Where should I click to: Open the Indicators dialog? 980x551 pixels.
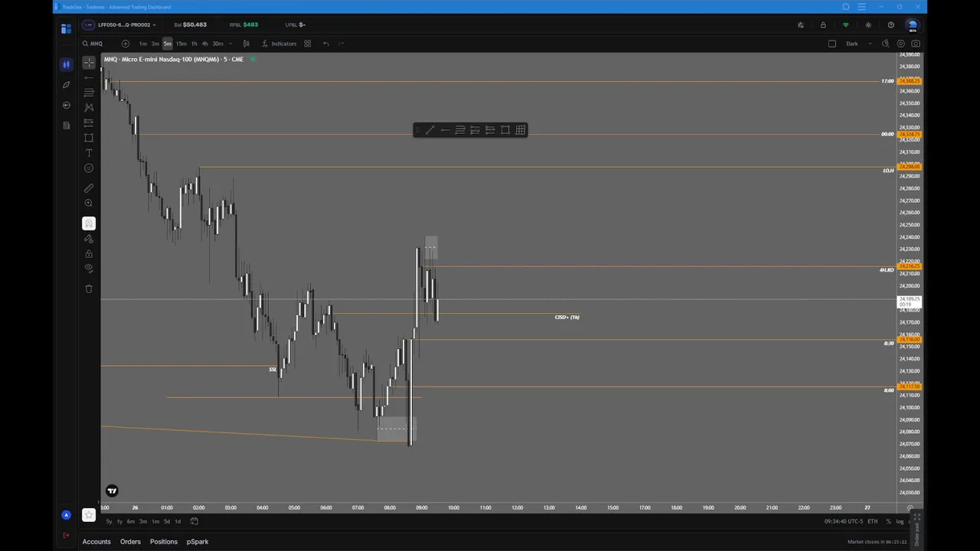279,44
